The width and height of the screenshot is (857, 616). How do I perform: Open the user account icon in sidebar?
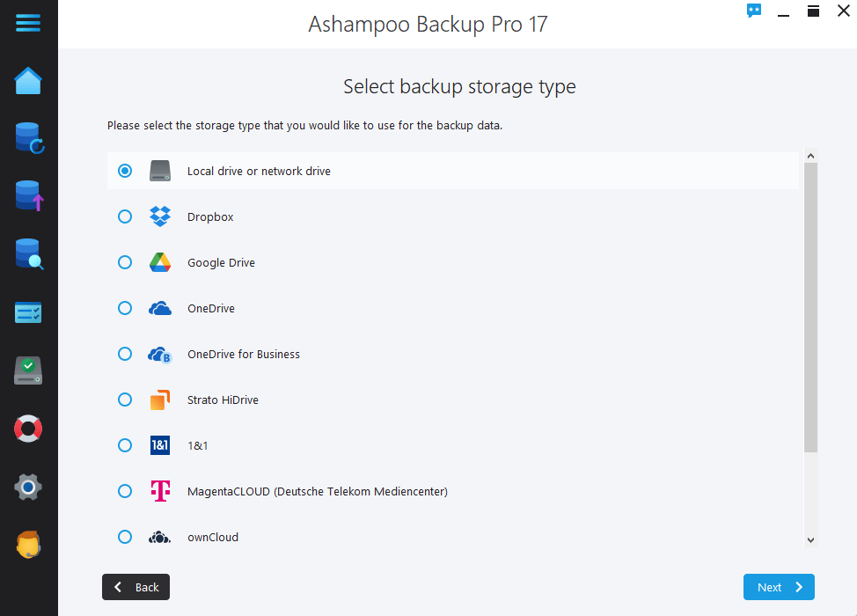[x=27, y=545]
